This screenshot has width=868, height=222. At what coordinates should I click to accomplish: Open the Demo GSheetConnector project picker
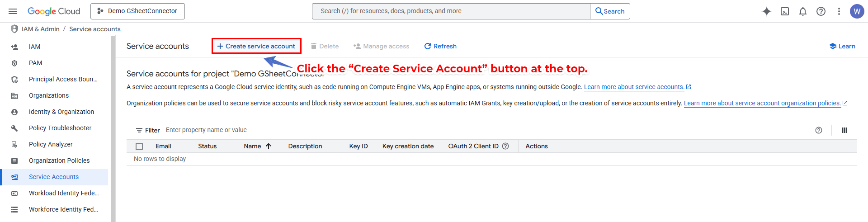tap(137, 11)
